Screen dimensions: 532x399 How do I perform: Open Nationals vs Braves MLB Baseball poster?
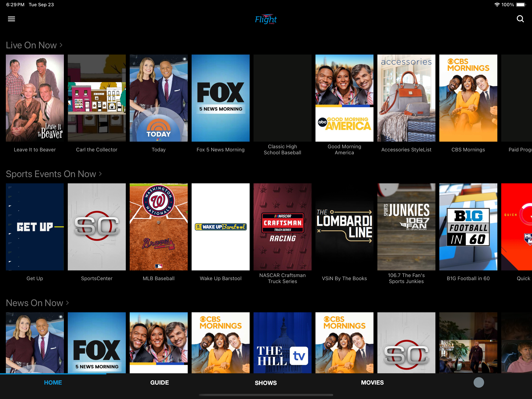click(x=159, y=227)
